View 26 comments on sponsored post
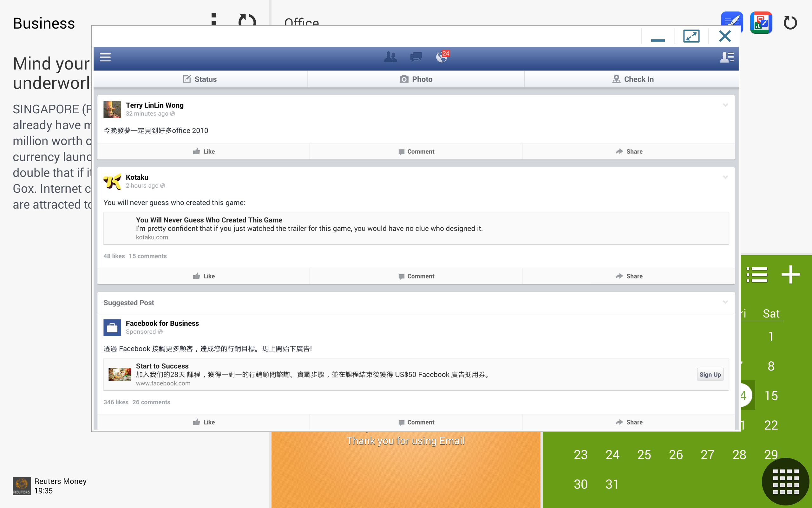812x508 pixels. click(x=151, y=402)
